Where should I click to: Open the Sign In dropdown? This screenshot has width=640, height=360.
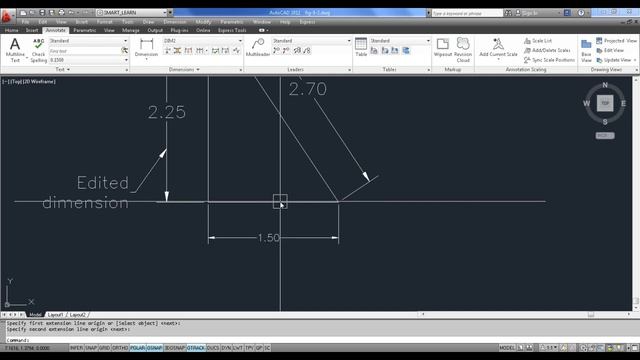tap(538, 13)
